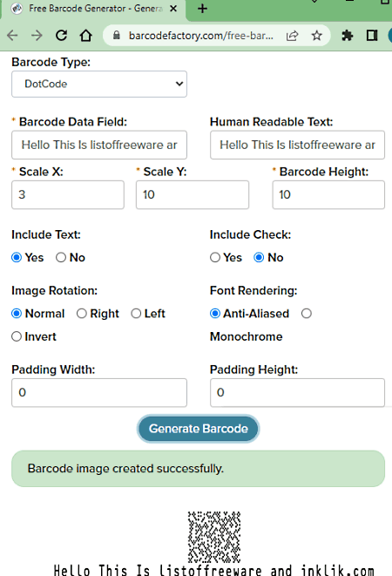Open the extensions puzzle icon

click(348, 36)
